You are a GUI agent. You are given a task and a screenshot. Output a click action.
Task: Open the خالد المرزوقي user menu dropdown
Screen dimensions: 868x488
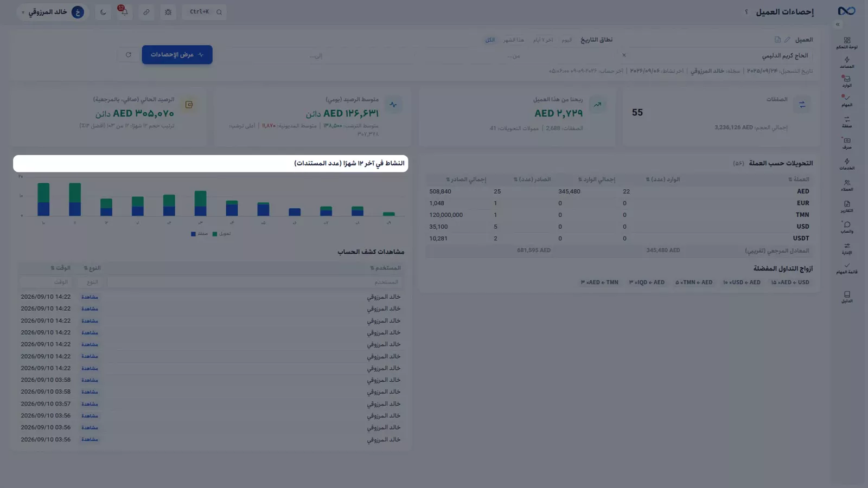[53, 12]
